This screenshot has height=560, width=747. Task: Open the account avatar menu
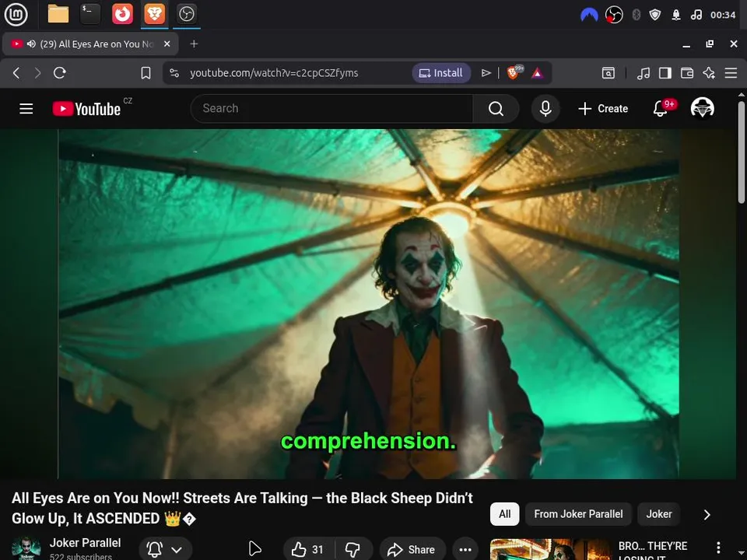(x=703, y=108)
